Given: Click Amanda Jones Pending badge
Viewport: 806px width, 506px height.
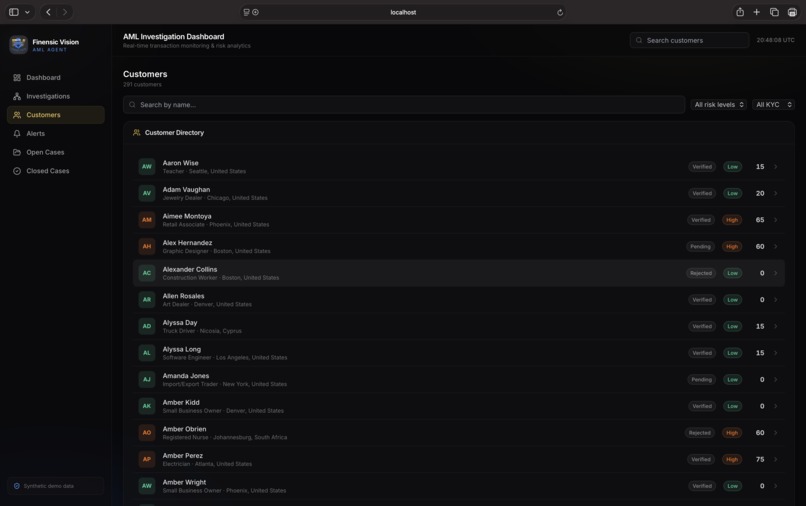Looking at the screenshot, I should click(702, 380).
